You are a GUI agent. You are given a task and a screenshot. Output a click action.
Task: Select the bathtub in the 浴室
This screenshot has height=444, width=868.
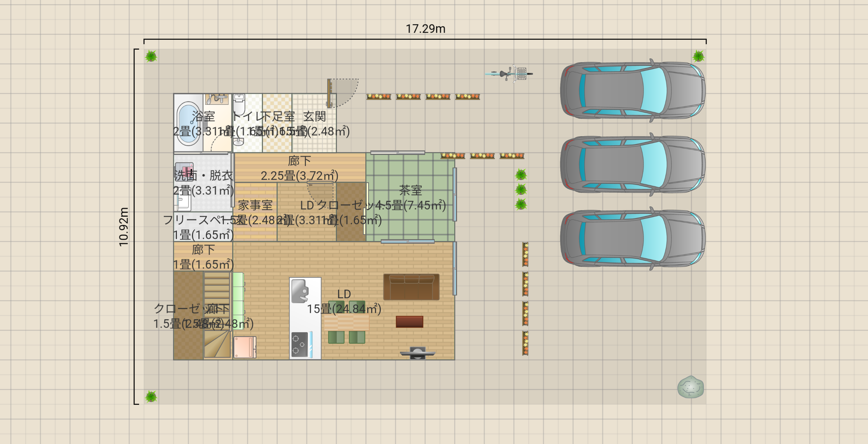coord(188,124)
